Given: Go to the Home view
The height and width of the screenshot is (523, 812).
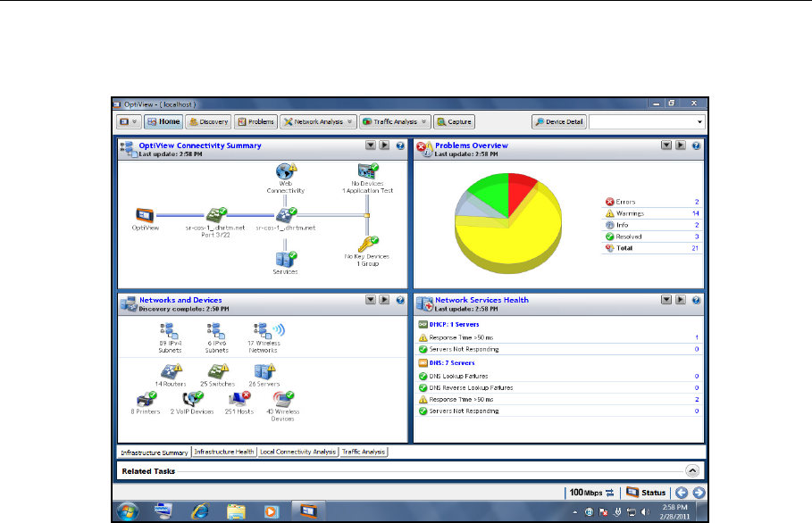Looking at the screenshot, I should point(163,121).
